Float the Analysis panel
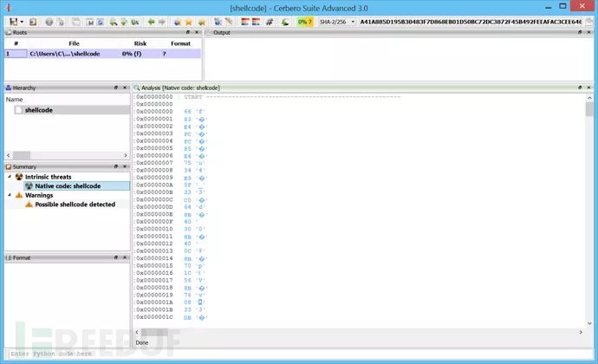 (580, 88)
